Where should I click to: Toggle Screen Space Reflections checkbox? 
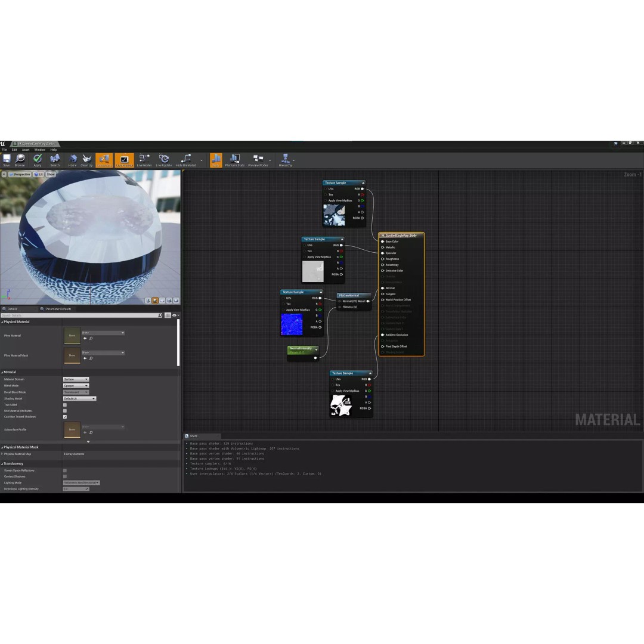[x=65, y=470]
